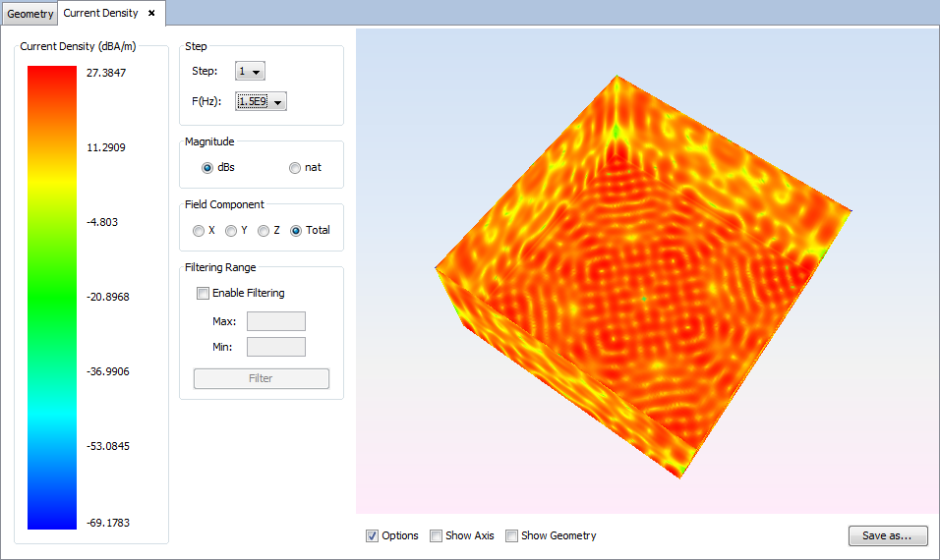Viewport: 940px width, 560px height.
Task: Tick the Enable Filtering checkbox
Action: click(x=204, y=293)
